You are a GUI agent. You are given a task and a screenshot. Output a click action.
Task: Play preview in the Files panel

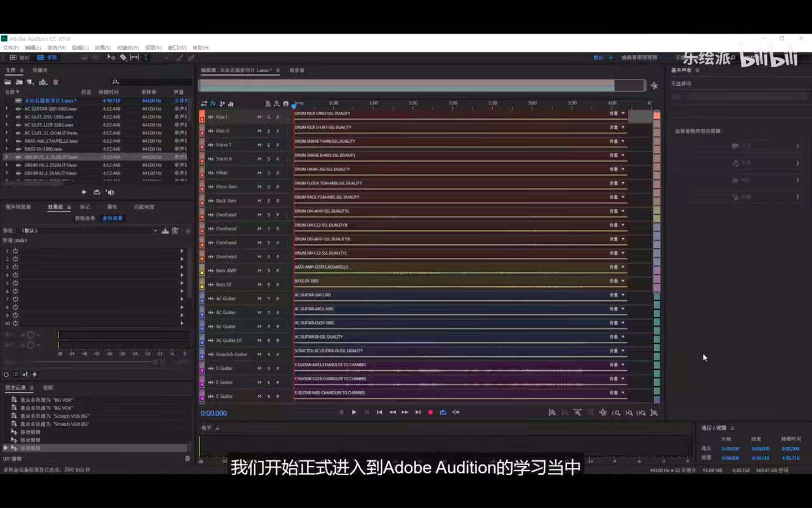tap(85, 192)
